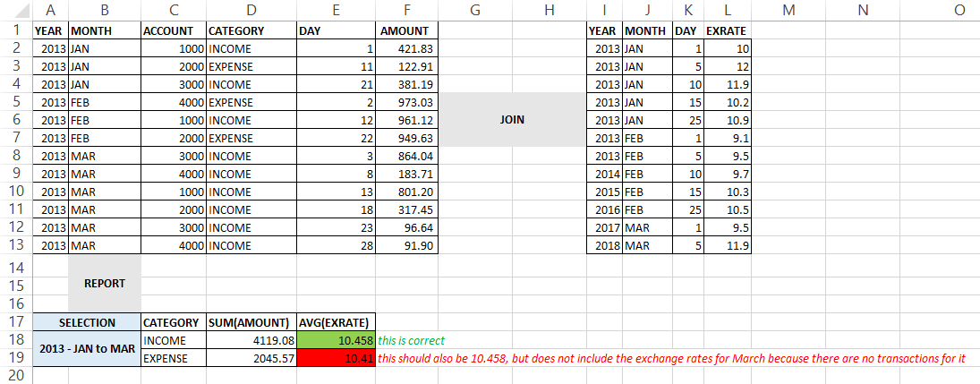
Task: Select amount cell 91.90
Action: pos(407,246)
